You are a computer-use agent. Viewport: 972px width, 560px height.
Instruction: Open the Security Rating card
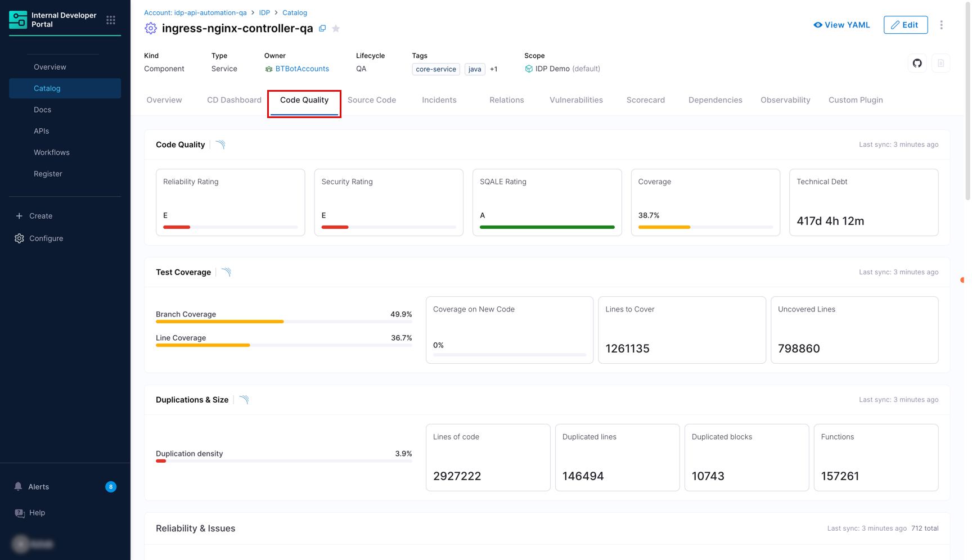pyautogui.click(x=389, y=202)
